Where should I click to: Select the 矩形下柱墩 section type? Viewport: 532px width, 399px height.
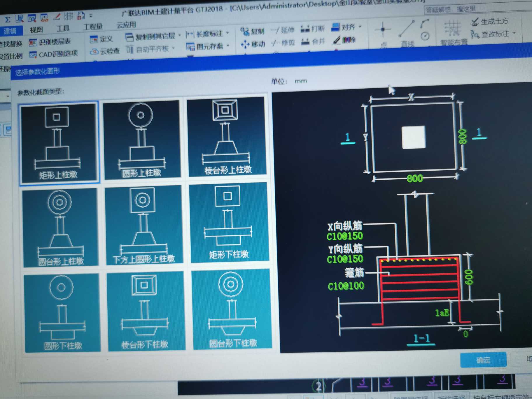(x=229, y=222)
